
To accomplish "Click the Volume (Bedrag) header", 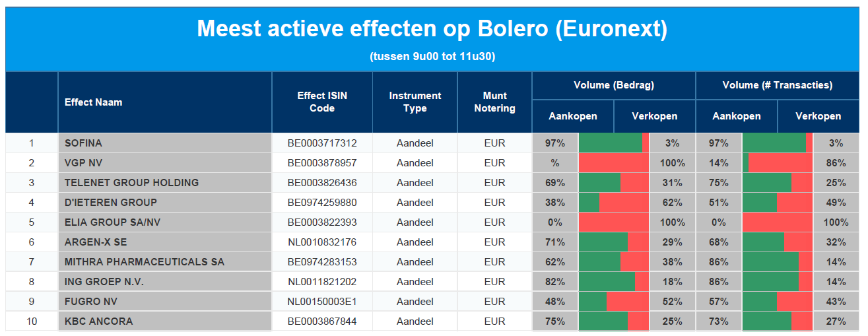I will tap(614, 85).
